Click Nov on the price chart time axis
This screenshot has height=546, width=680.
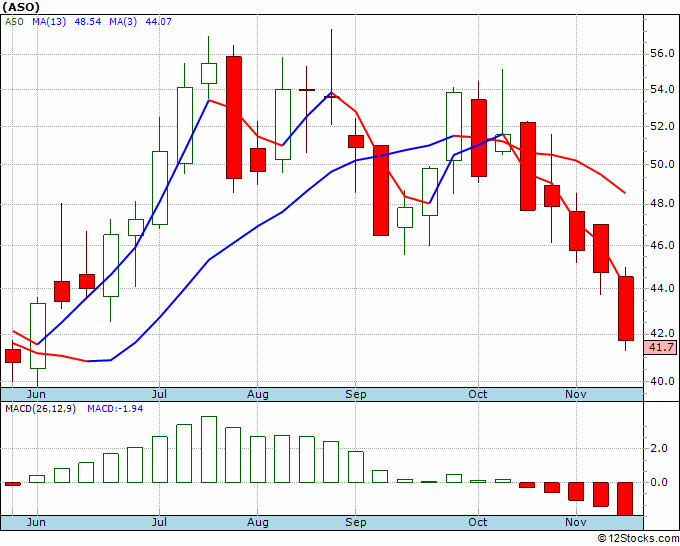point(576,394)
